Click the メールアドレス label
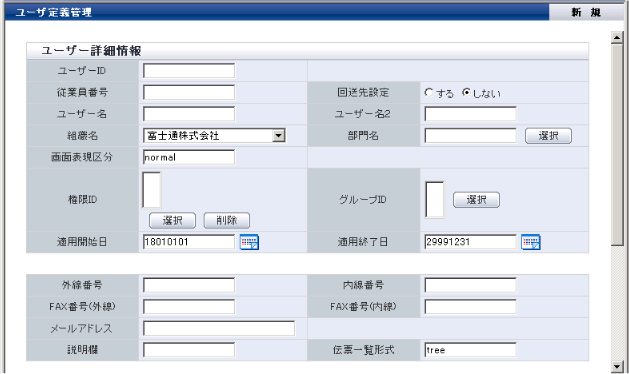Viewport: 629px width, 374px height. (81, 329)
